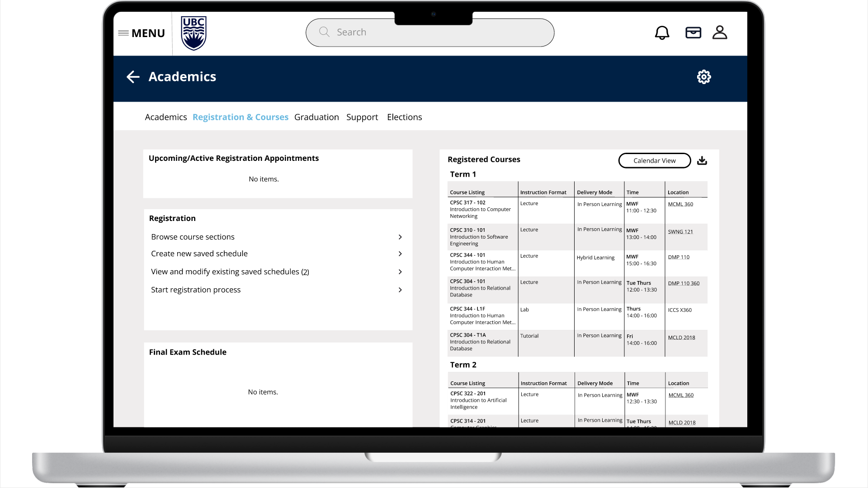Viewport: 868px width, 488px height.
Task: Open the Support tab
Action: pos(362,117)
